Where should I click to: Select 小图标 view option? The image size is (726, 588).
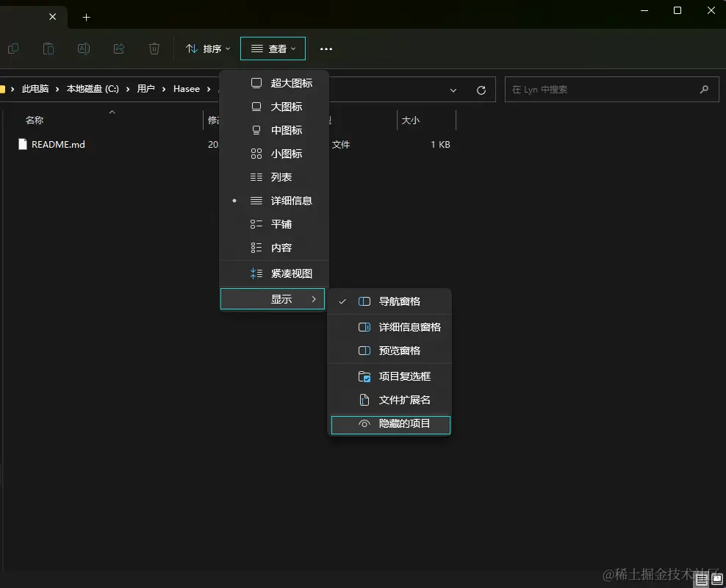pos(274,154)
